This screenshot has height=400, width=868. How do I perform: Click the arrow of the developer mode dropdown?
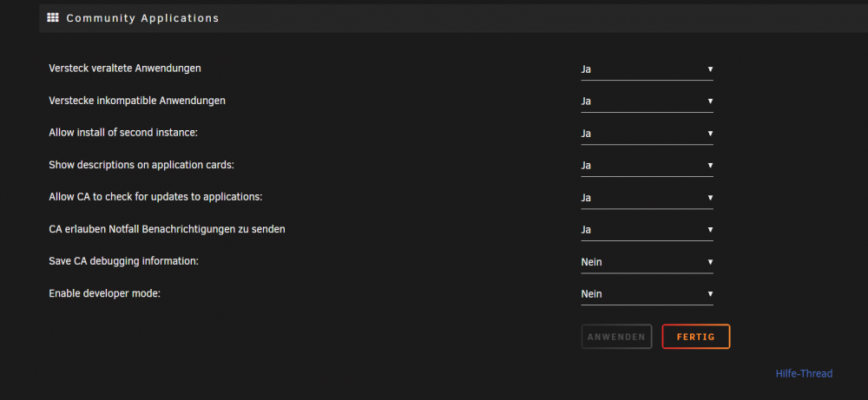[x=710, y=294]
